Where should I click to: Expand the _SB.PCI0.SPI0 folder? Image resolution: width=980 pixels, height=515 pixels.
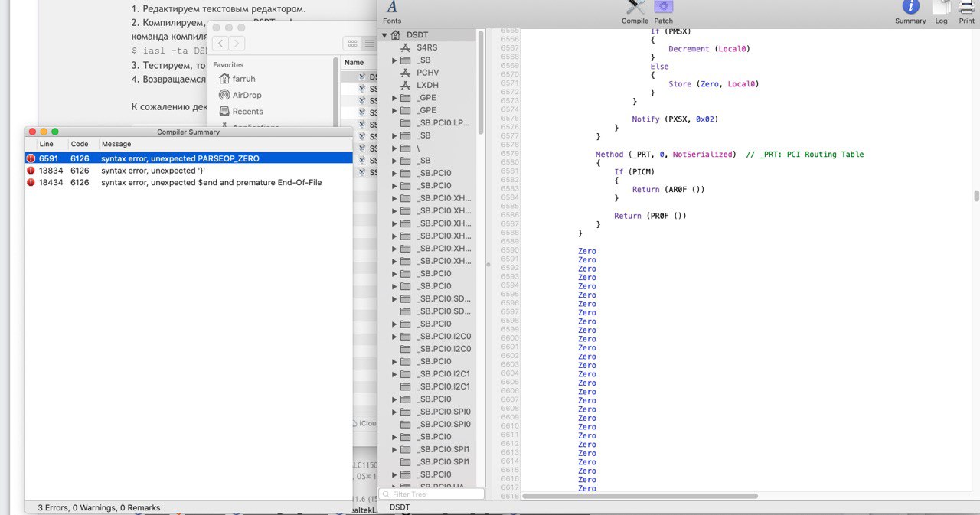394,412
